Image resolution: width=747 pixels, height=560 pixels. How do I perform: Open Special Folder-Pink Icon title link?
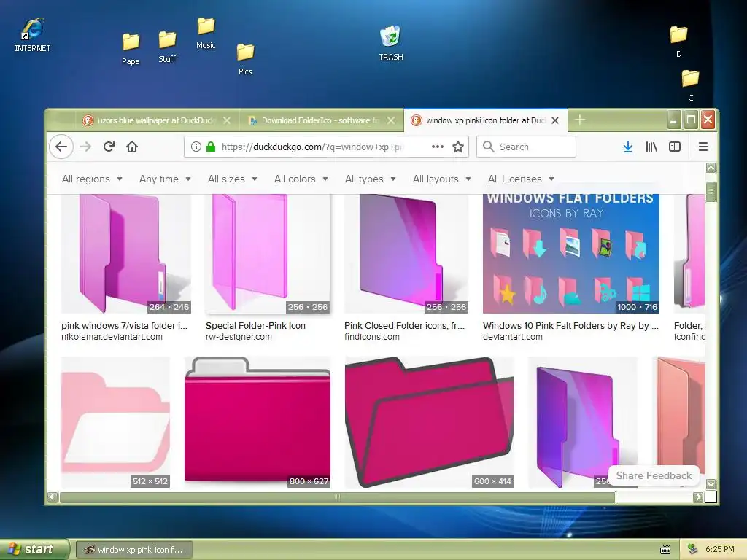pos(255,326)
